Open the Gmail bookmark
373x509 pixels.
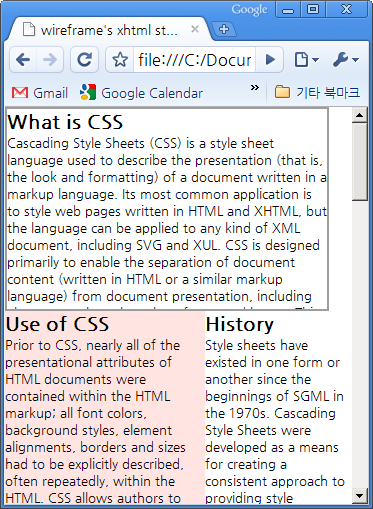tap(40, 93)
